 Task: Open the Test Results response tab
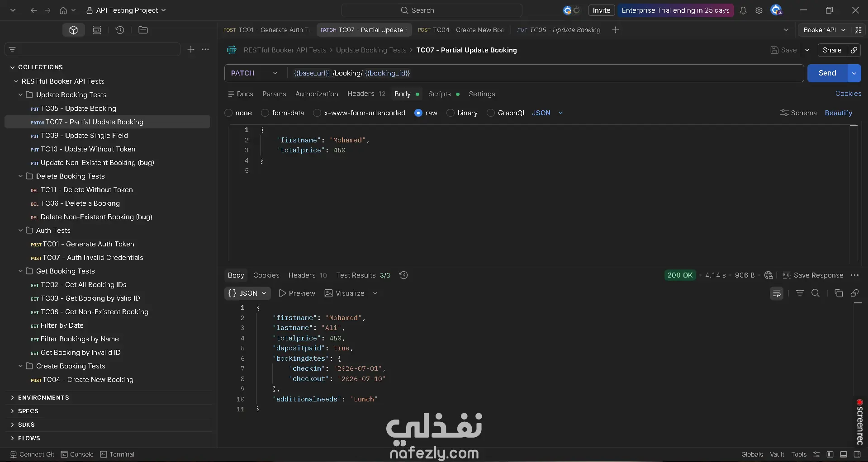click(x=363, y=275)
